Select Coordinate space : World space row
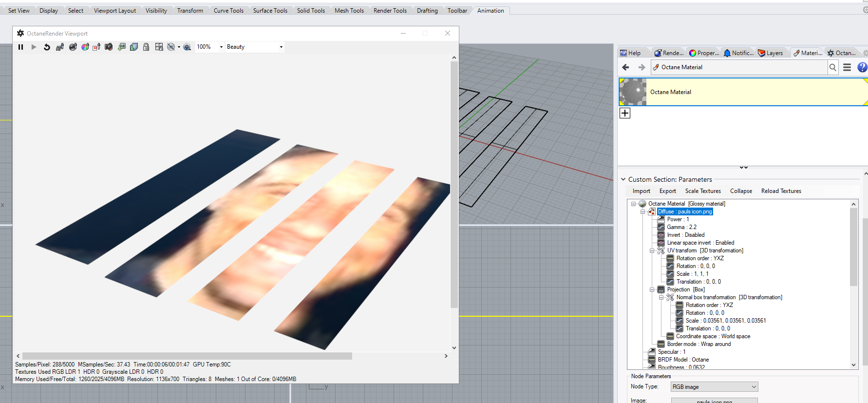The height and width of the screenshot is (403, 868). pyautogui.click(x=713, y=336)
